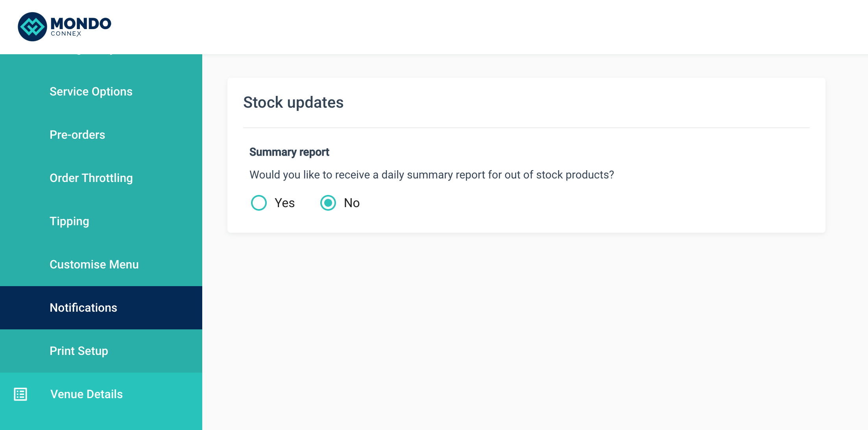Open Print Setup in the sidebar

click(x=79, y=351)
